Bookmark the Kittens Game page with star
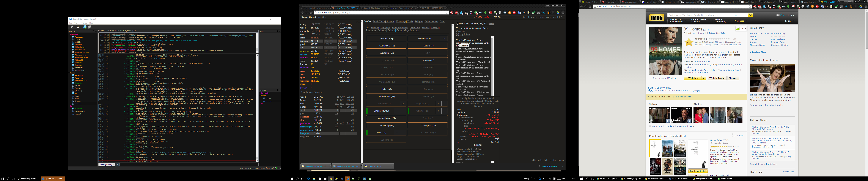868x181 pixels. coord(447,13)
